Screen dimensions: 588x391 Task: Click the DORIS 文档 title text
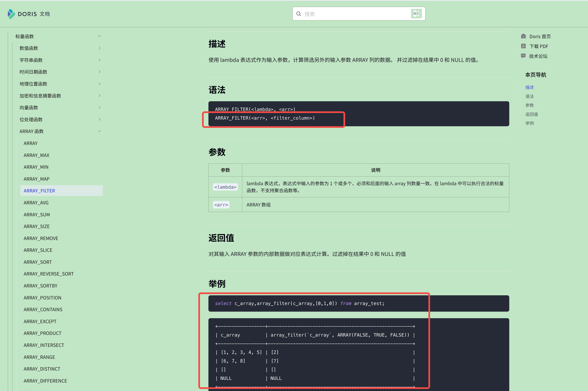tap(34, 14)
